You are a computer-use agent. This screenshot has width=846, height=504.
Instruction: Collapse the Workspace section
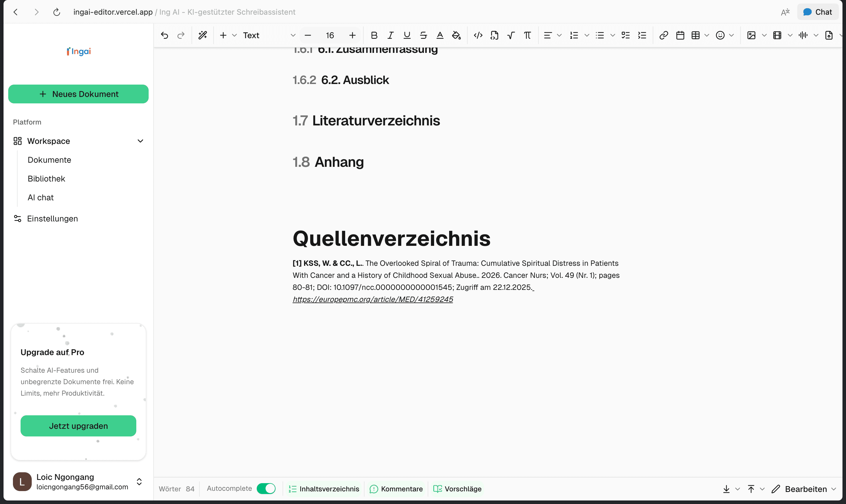[x=141, y=141]
